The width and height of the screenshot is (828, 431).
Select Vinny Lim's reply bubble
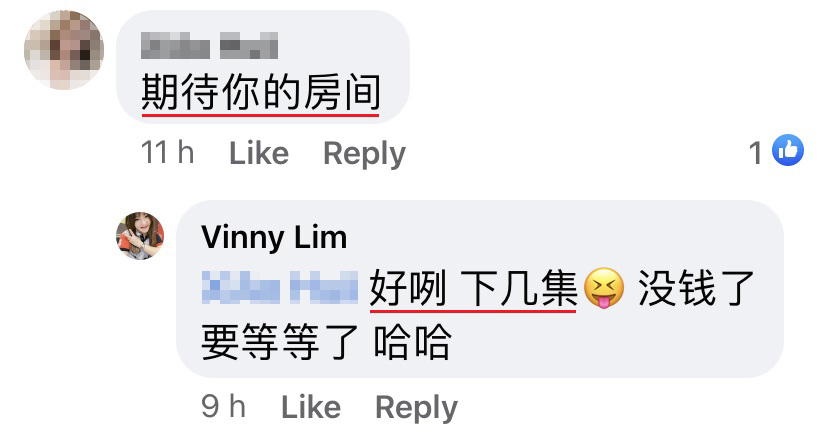click(480, 289)
